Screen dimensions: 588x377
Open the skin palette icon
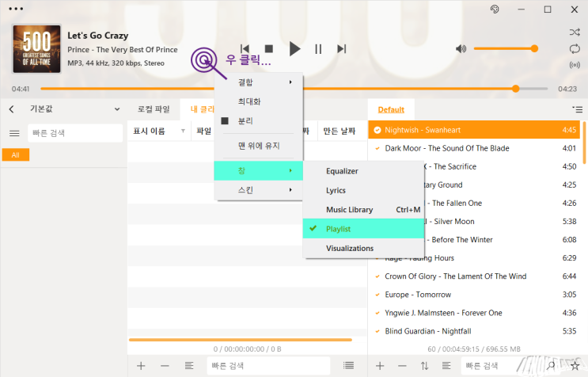tap(495, 10)
